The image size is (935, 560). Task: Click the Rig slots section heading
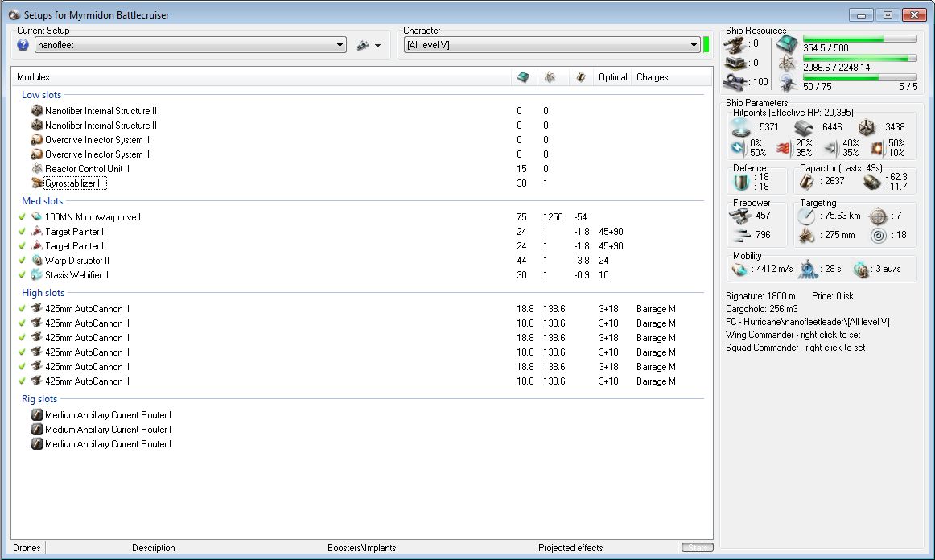pos(39,399)
